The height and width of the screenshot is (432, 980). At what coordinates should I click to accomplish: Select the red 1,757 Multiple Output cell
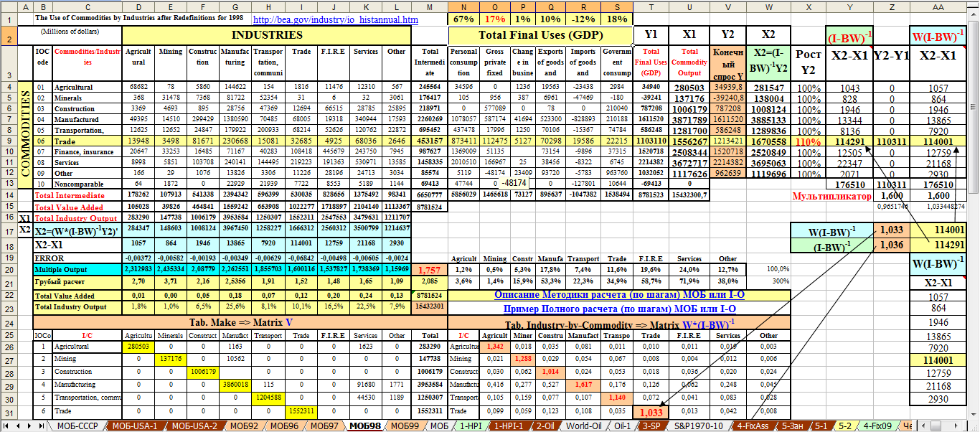pyautogui.click(x=430, y=269)
